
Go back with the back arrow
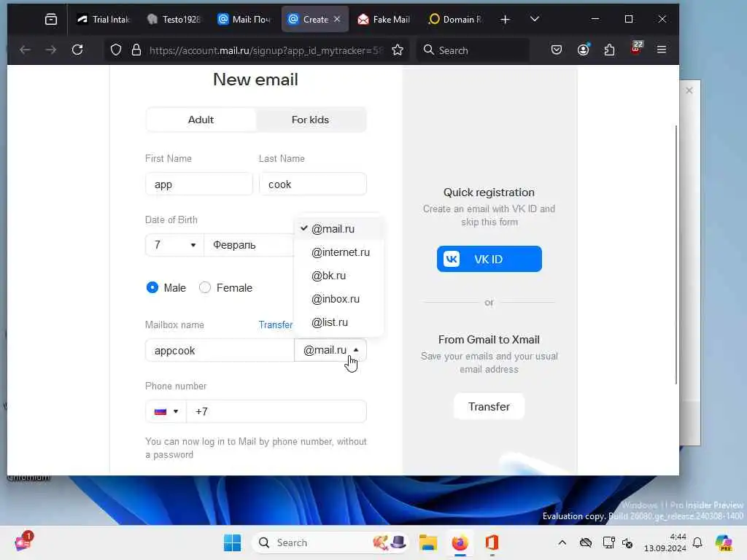click(26, 50)
